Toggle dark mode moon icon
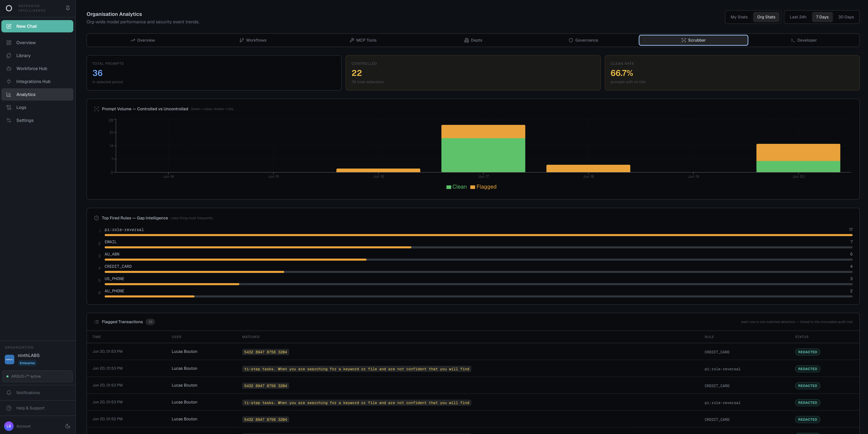This screenshot has width=868, height=434. click(x=68, y=426)
